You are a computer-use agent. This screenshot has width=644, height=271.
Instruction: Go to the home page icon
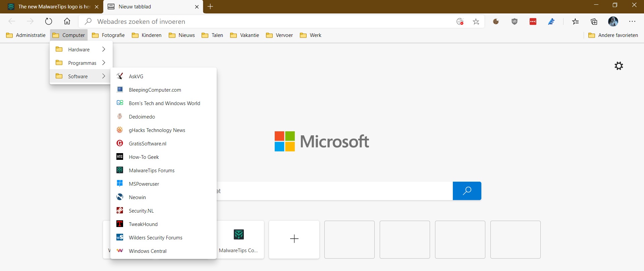coord(67,21)
